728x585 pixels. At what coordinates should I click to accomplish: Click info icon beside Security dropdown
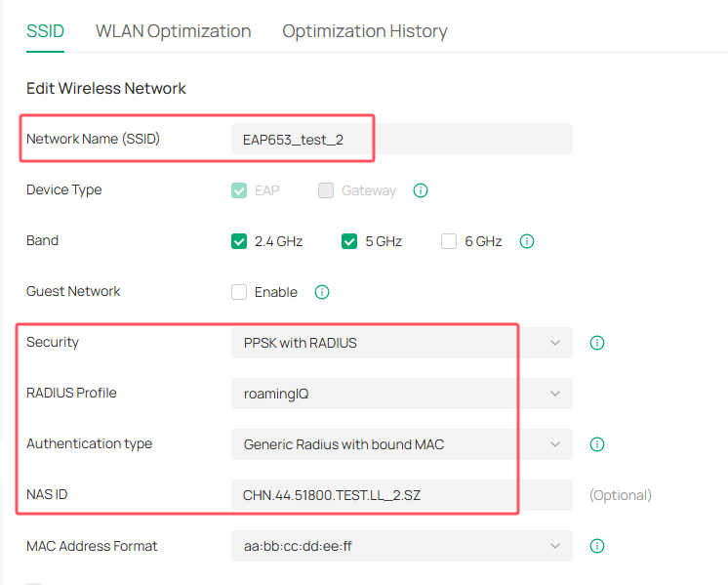pos(598,343)
